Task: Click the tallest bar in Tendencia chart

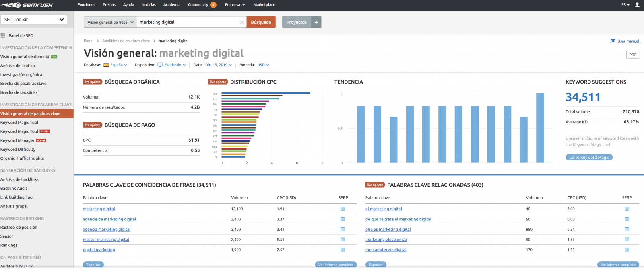Action: [540, 128]
